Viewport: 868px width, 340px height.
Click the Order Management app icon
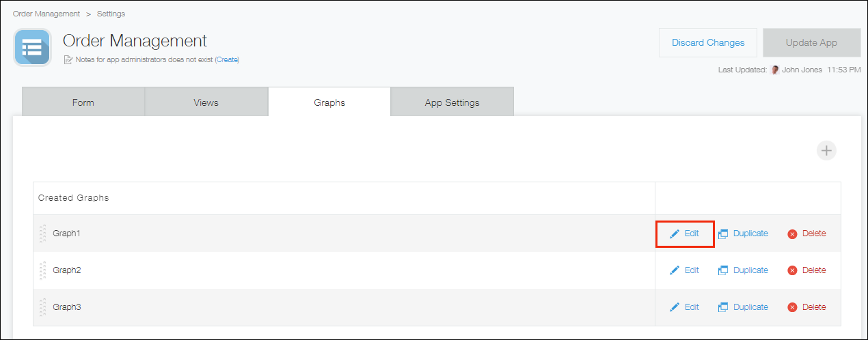tap(32, 47)
